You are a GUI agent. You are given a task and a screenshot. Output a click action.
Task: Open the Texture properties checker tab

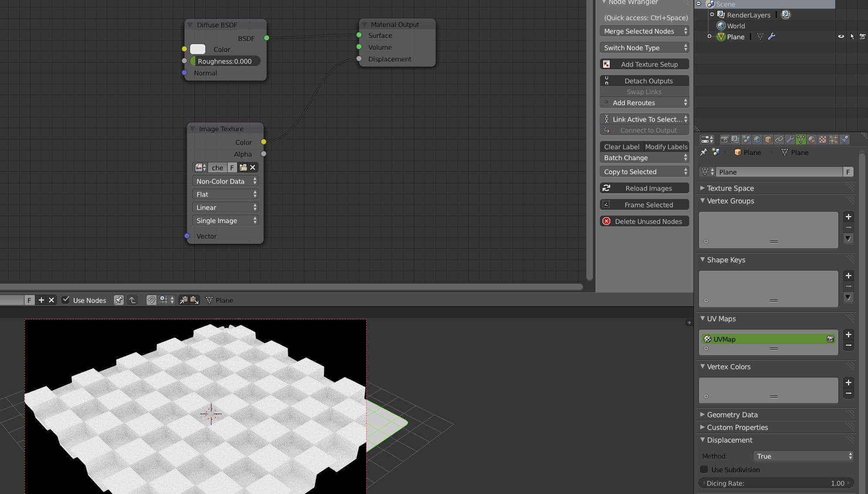823,140
